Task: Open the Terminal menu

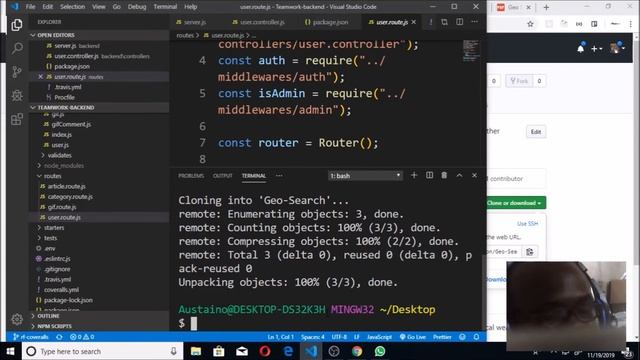Action: click(165, 7)
